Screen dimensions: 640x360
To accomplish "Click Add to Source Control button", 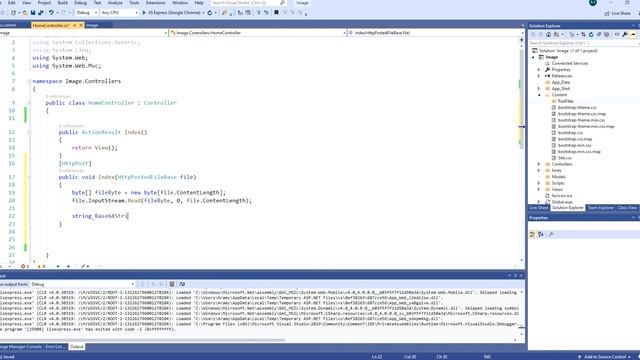I will [604, 357].
